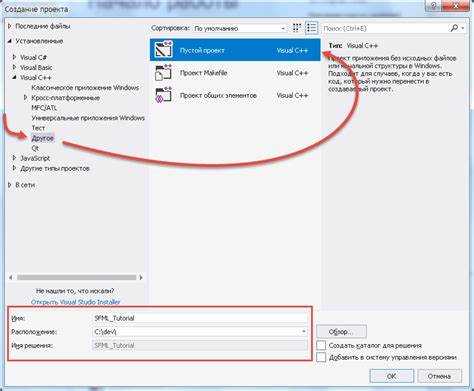Expand the Кросс-платформенные node

(25, 98)
